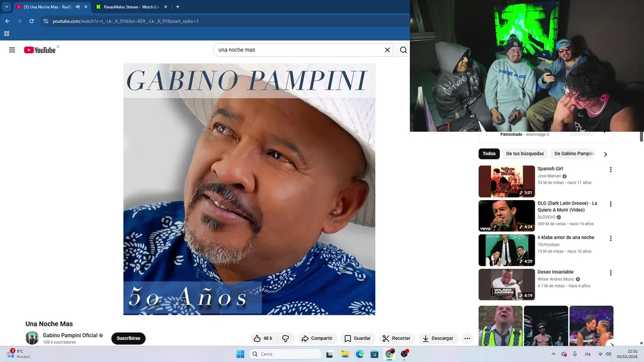Click the Gabino Pampini album cover video

point(249,189)
